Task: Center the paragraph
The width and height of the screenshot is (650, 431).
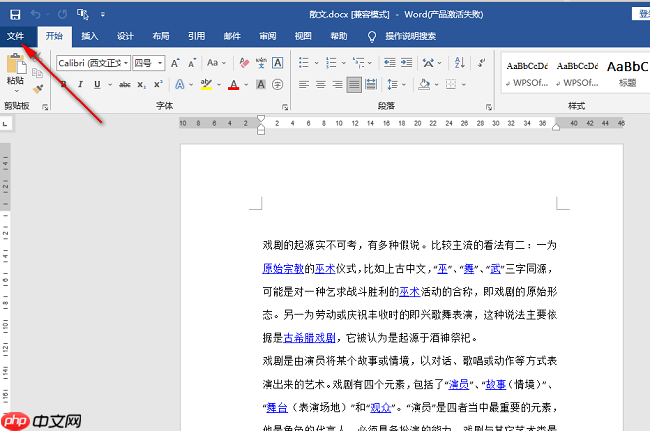Action: [x=320, y=85]
